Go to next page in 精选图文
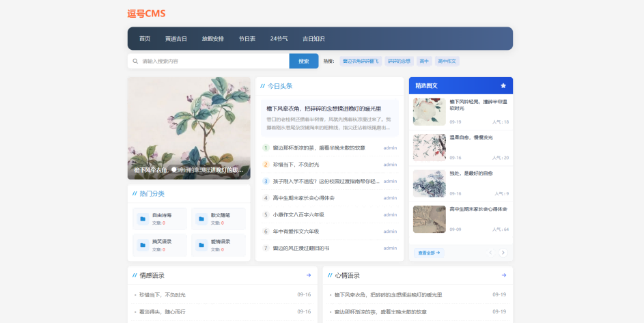644x323 pixels. (503, 253)
